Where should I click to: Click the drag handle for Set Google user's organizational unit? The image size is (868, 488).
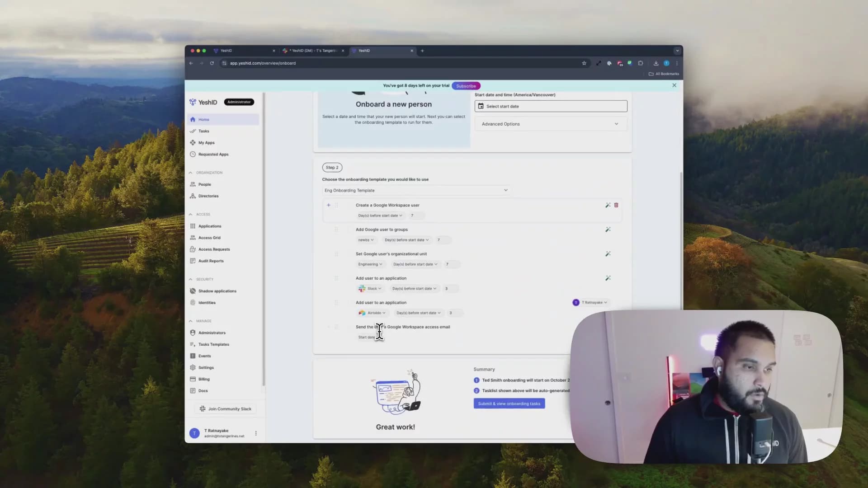coord(336,254)
